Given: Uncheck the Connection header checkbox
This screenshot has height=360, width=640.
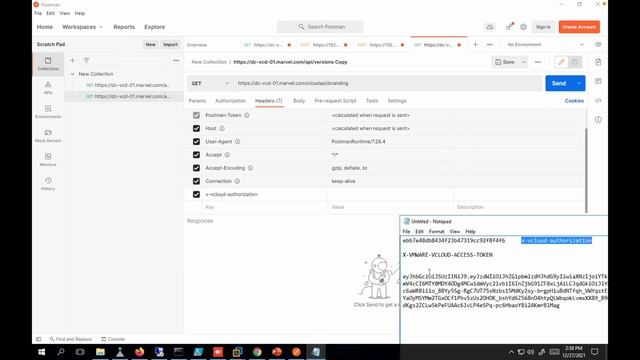Looking at the screenshot, I should (x=196, y=181).
